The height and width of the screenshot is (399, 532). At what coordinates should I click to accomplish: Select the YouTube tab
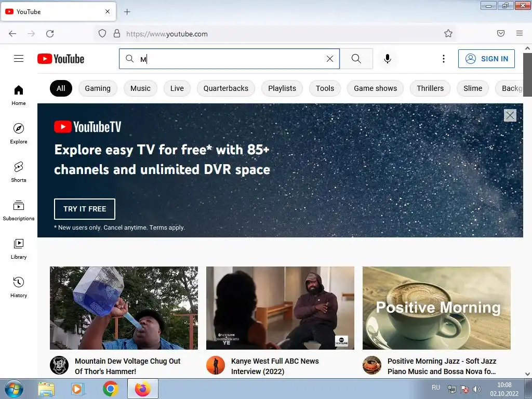coord(58,11)
